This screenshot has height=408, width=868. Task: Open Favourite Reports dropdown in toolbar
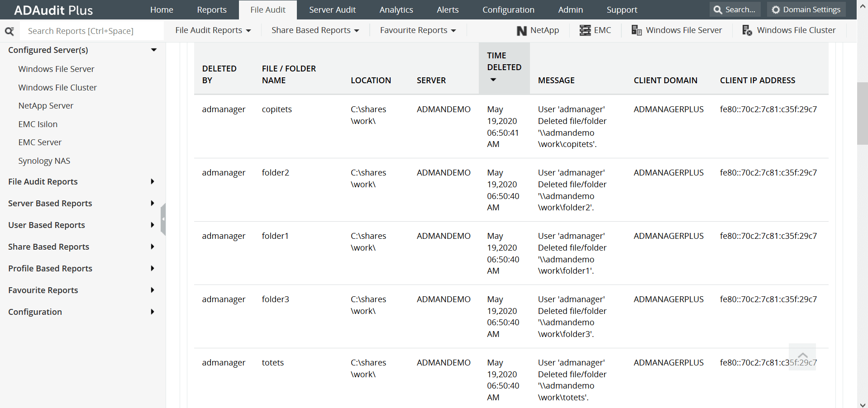pos(418,30)
